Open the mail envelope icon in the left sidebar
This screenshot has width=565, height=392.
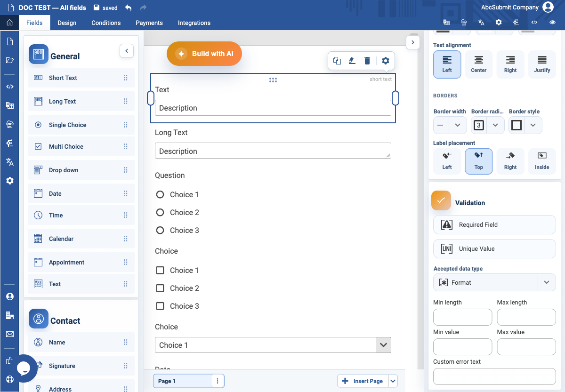9,334
